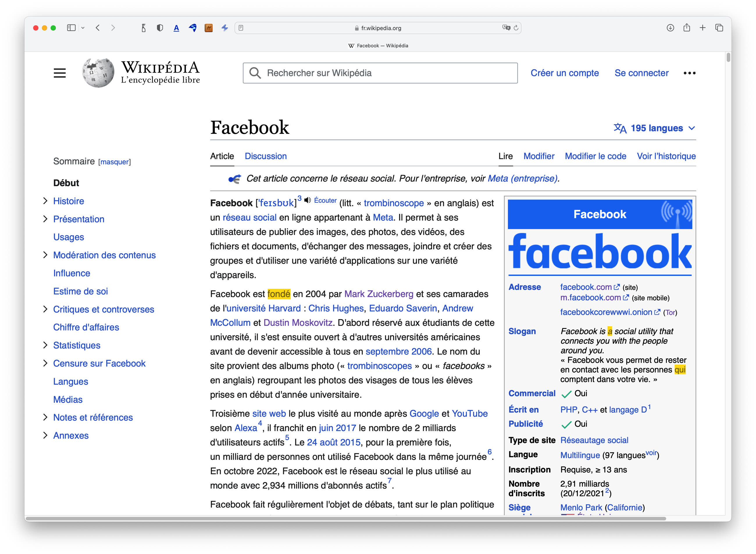Open the spray-bottle cleaner extension
Viewport: 756px width, 554px height.
[x=143, y=28]
